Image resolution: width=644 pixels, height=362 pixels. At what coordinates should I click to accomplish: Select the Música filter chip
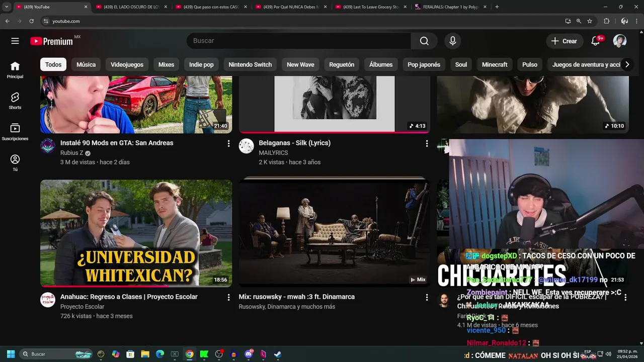click(x=86, y=64)
